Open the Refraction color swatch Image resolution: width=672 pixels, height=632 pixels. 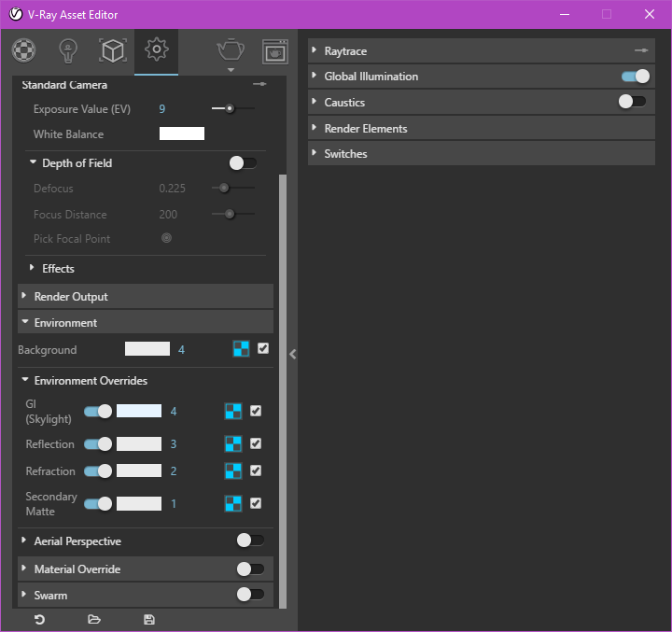139,470
